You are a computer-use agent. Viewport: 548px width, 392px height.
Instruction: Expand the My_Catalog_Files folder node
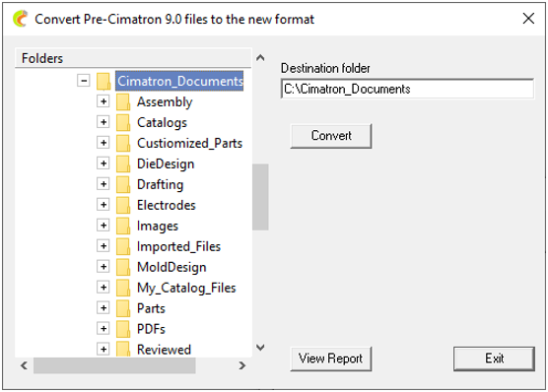103,288
